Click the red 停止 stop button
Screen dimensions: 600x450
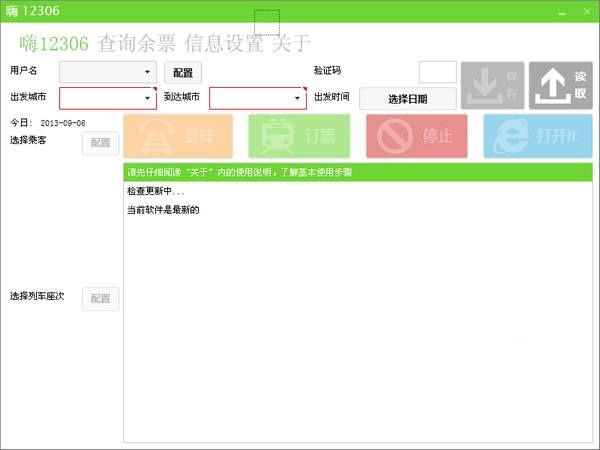[x=416, y=136]
